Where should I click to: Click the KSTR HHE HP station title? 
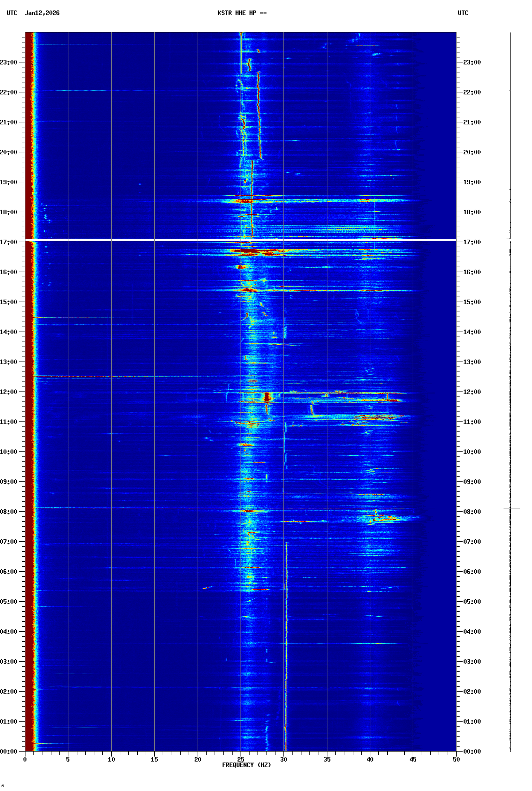242,13
